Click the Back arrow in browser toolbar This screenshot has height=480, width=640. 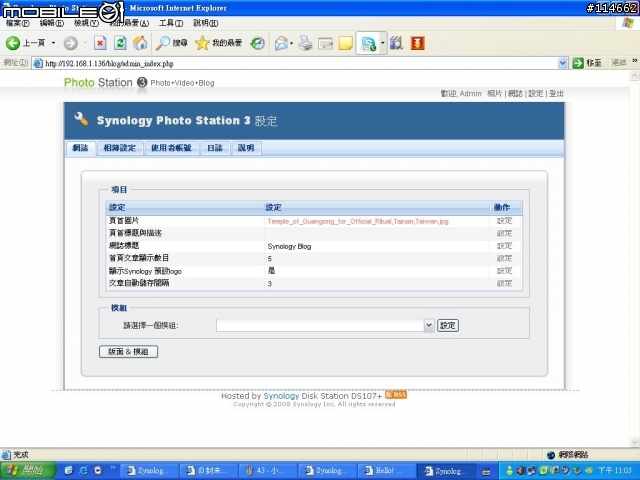pyautogui.click(x=13, y=43)
